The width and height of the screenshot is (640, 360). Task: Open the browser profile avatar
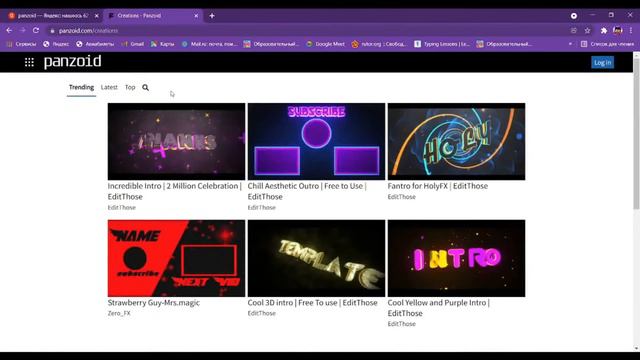click(618, 31)
